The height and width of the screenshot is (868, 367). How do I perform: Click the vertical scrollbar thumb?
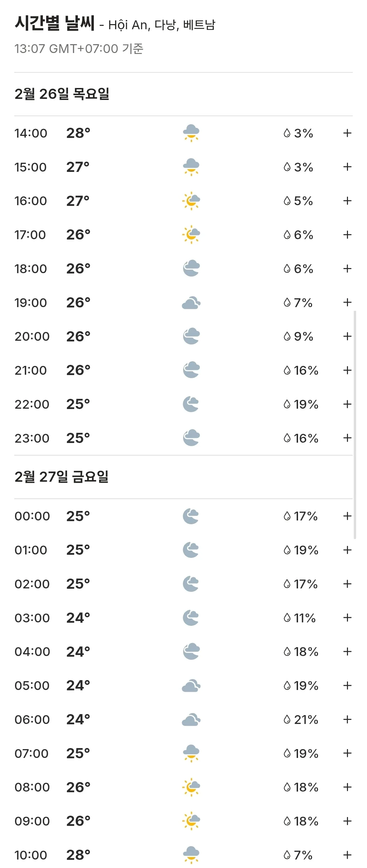click(355, 425)
